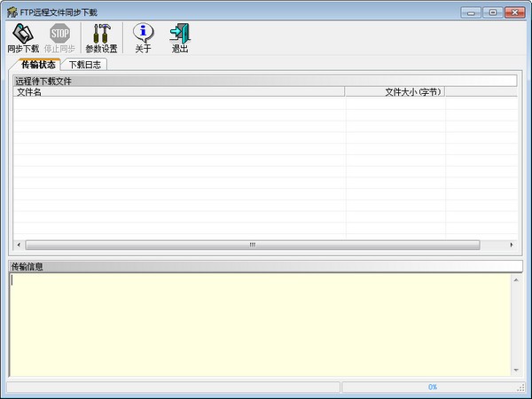The height and width of the screenshot is (399, 532).
Task: Click the file list's right scroll arrow
Action: pyautogui.click(x=511, y=245)
